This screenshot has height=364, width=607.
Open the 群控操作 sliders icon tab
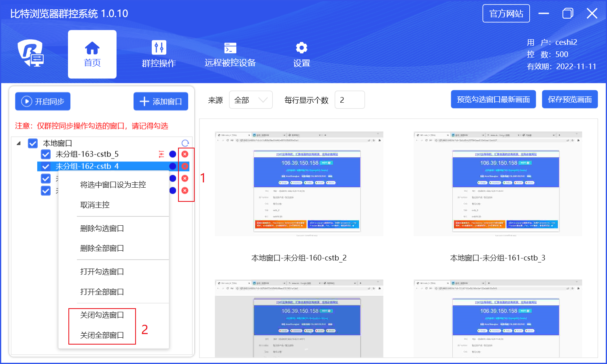[159, 54]
